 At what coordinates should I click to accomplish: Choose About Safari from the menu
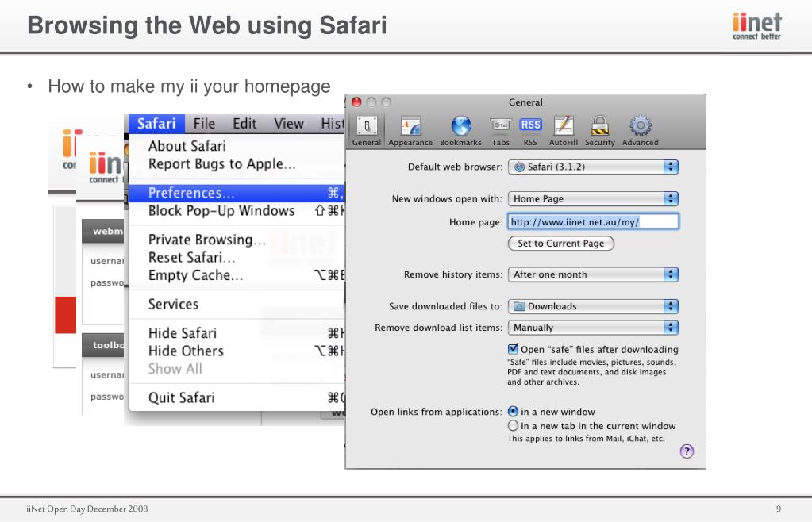237,146
